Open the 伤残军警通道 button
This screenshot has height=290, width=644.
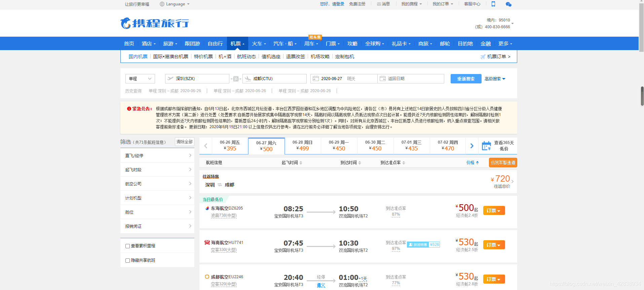click(x=503, y=162)
